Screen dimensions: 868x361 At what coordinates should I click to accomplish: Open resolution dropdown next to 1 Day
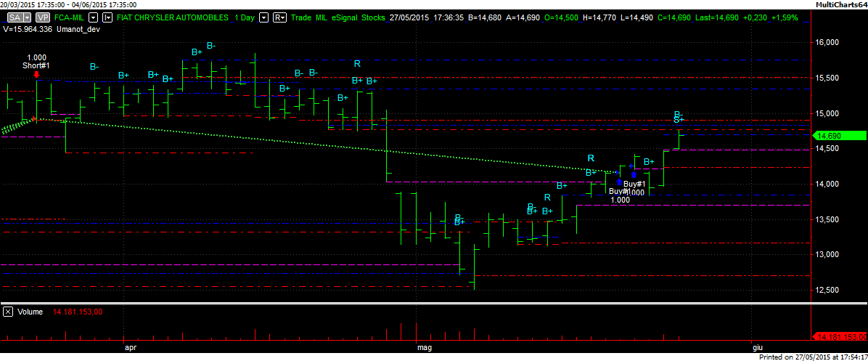click(x=263, y=17)
